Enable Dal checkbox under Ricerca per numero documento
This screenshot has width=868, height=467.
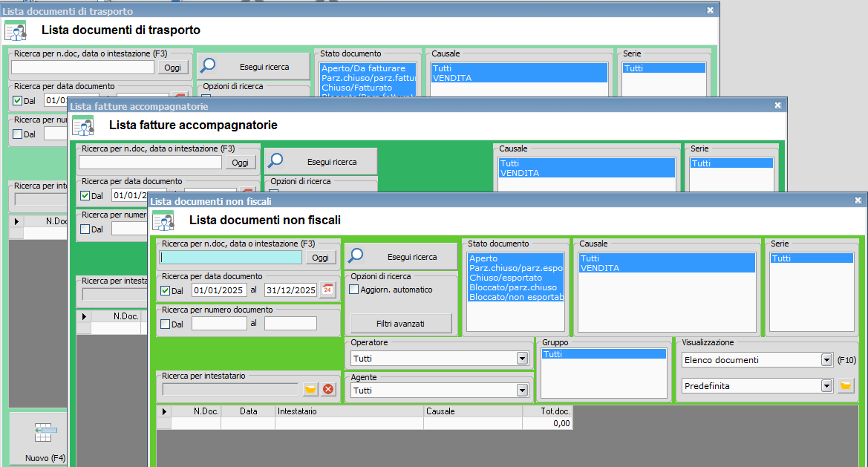tap(165, 324)
